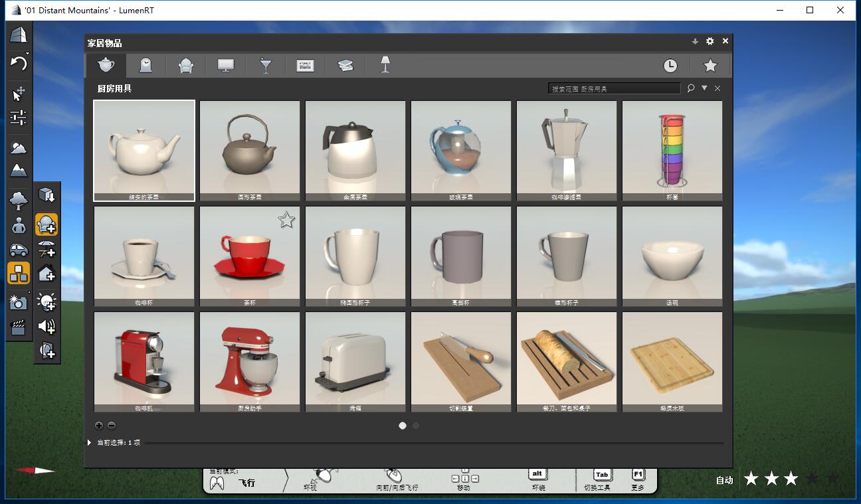Image resolution: width=861 pixels, height=504 pixels.
Task: Select the camera photo tool
Action: [x=19, y=303]
